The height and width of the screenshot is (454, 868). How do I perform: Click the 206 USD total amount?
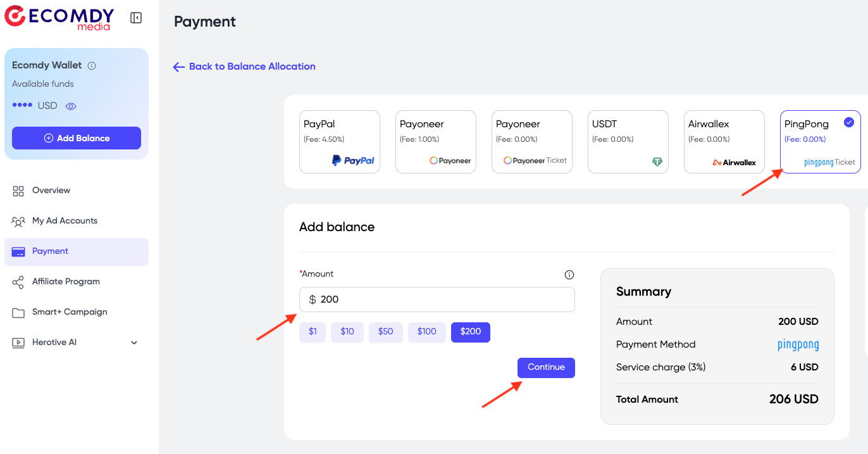pyautogui.click(x=794, y=400)
